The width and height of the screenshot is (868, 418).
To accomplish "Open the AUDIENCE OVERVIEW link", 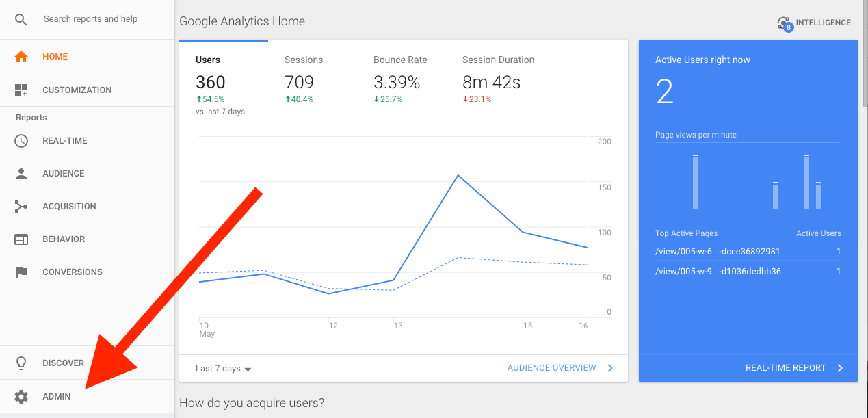I will (x=552, y=368).
